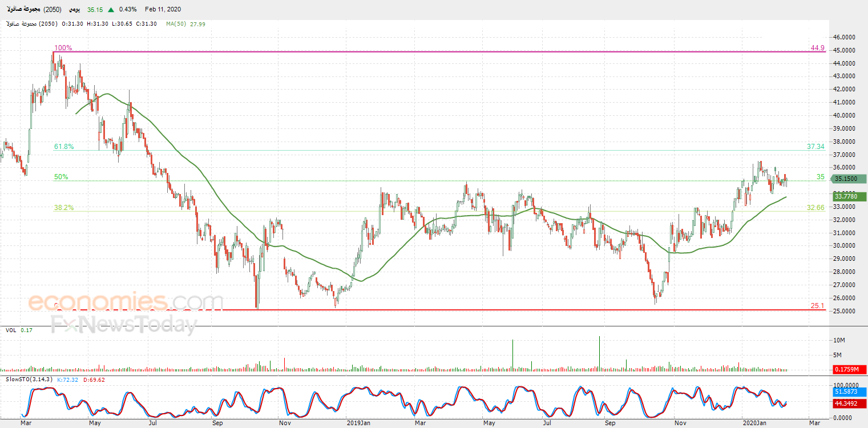
Task: Click the blue 51.5873 stochastic value tag
Action: (x=849, y=392)
